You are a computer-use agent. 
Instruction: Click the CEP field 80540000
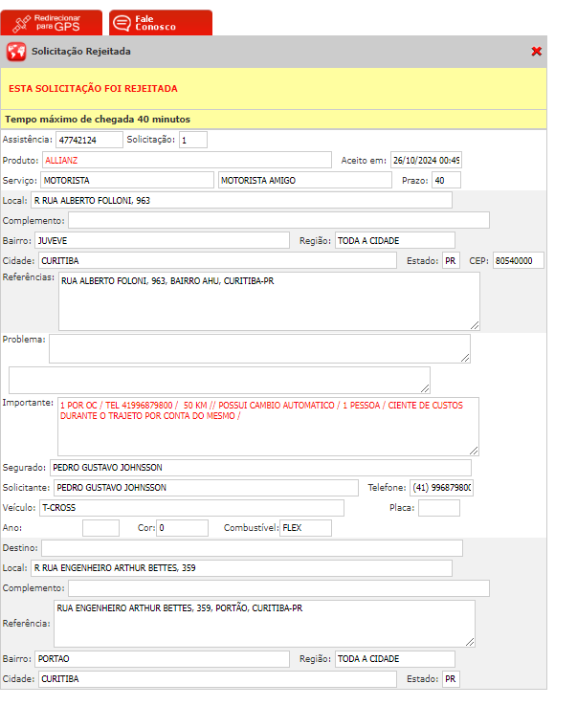[518, 260]
